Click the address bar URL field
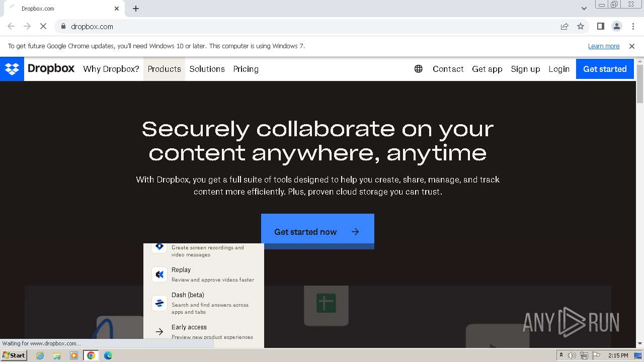This screenshot has width=644, height=362. [307, 26]
